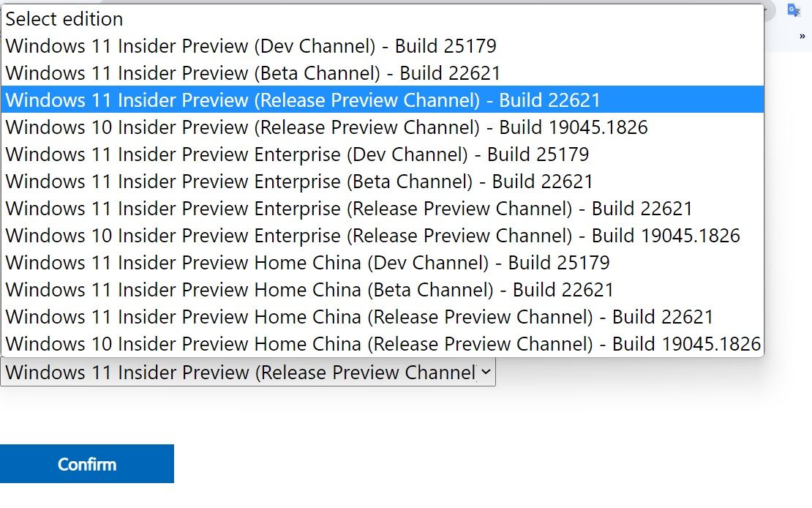Expand hidden bookmarks with double chevron
Image resolution: width=812 pixels, height=508 pixels.
802,36
